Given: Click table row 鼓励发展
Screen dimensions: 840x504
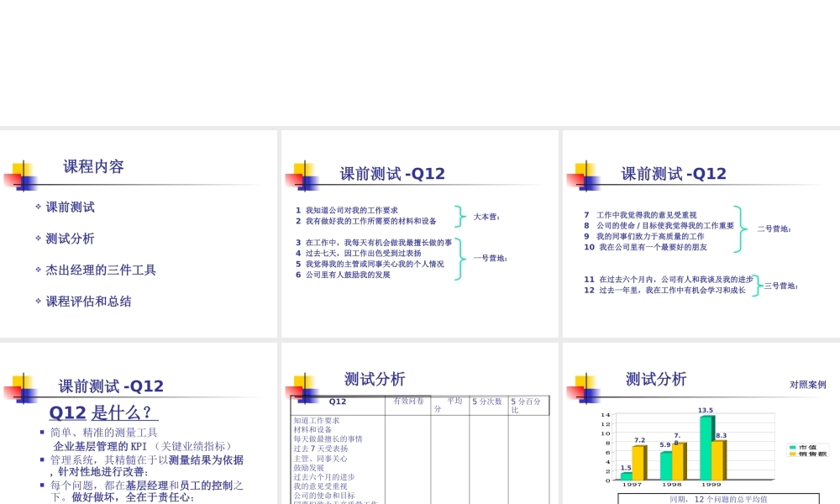Looking at the screenshot, I should pos(308,468).
